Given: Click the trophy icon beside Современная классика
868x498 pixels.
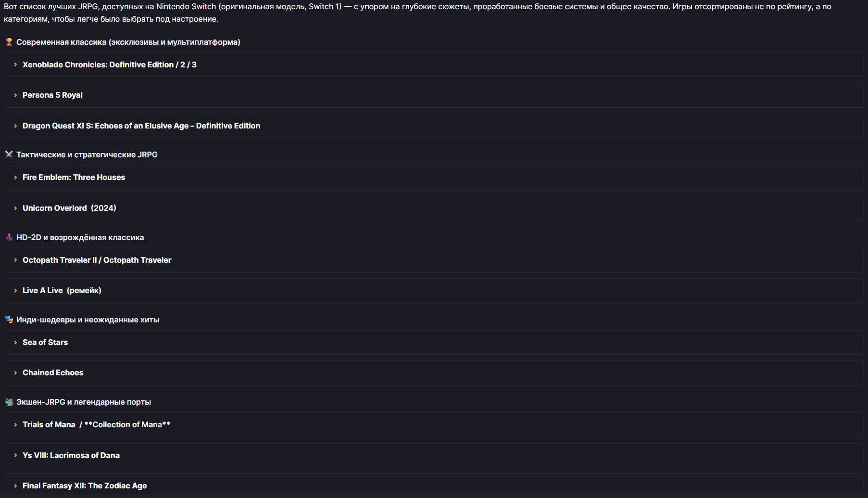Looking at the screenshot, I should pyautogui.click(x=9, y=42).
